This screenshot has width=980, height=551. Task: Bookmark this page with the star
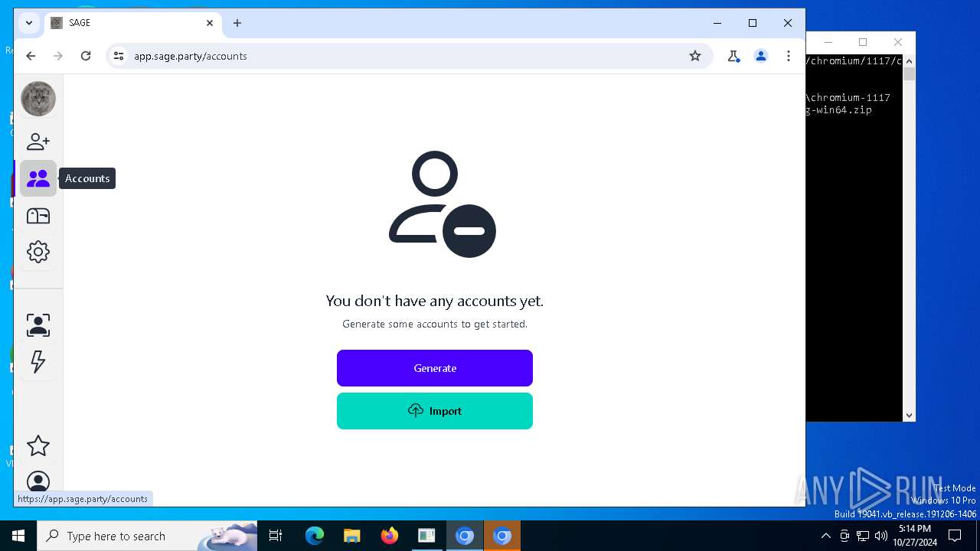(695, 56)
